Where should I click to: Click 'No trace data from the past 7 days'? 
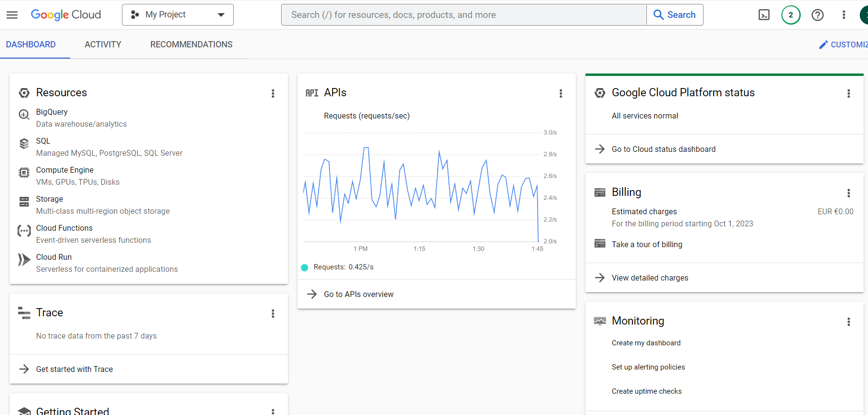coord(96,336)
